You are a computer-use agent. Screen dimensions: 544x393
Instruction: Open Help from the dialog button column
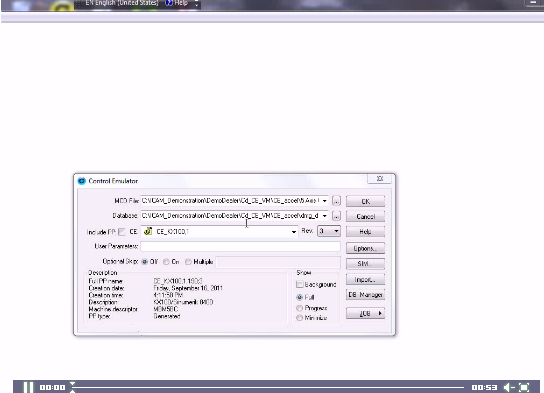coord(365,231)
